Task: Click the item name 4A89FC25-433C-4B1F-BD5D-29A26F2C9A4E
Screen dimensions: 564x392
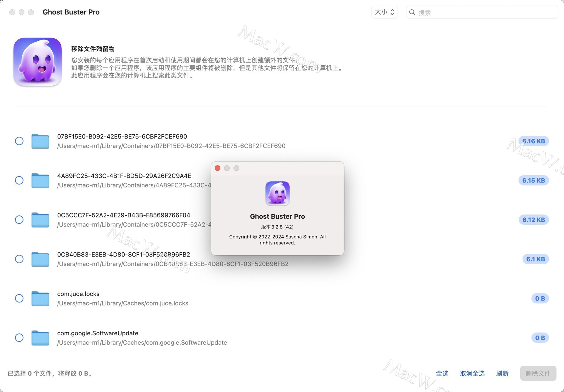Action: pyautogui.click(x=124, y=176)
